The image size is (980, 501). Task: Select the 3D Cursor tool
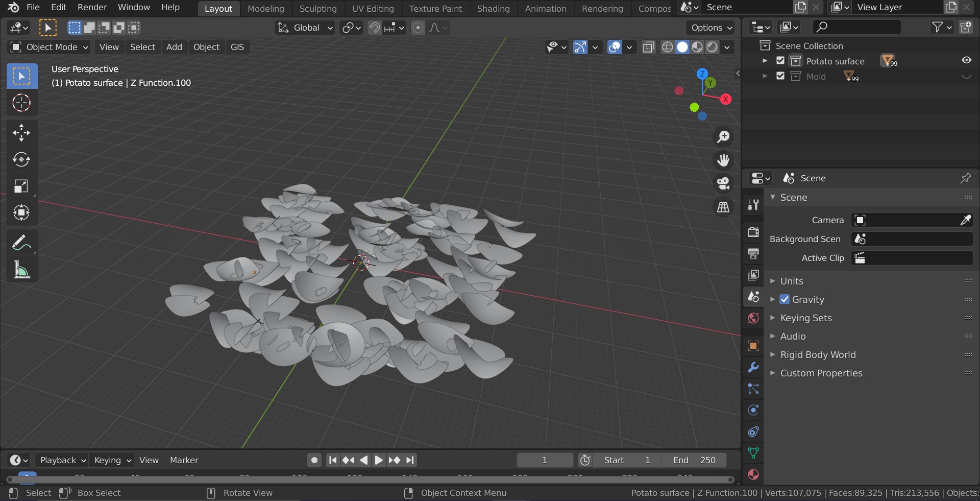click(21, 103)
